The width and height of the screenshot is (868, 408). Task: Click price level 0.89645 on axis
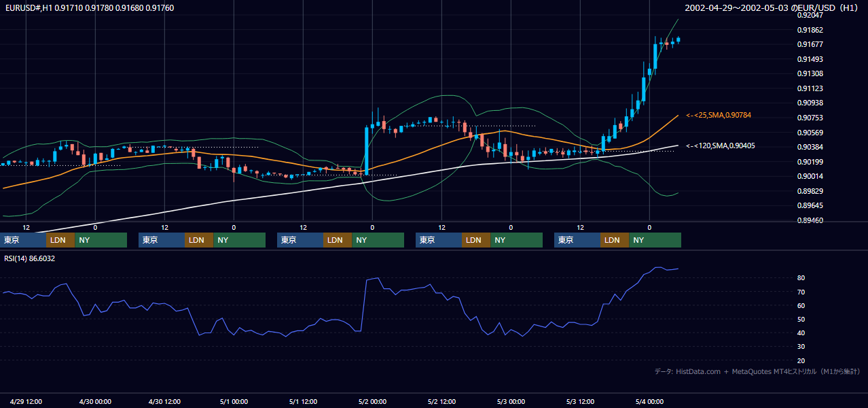point(810,205)
